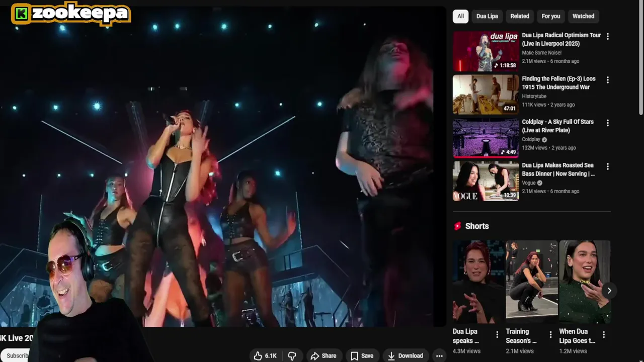Screen dimensions: 644x362
Task: Open the Historytube channel
Action: click(534, 96)
